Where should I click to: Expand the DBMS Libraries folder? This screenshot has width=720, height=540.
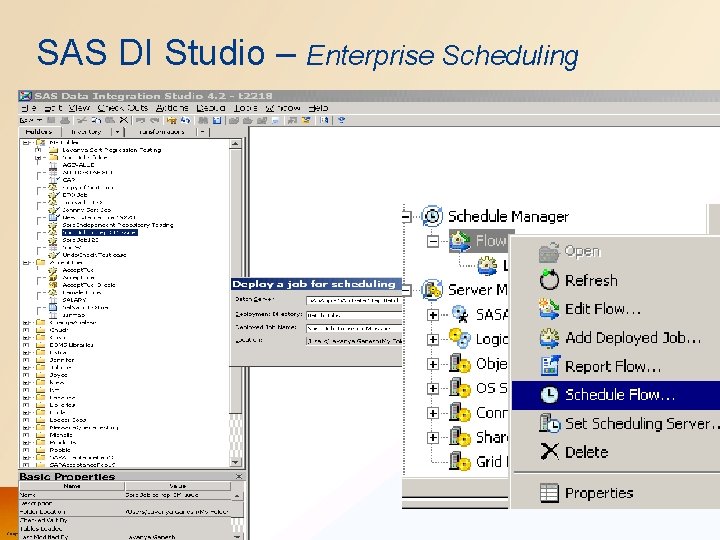tap(26, 345)
